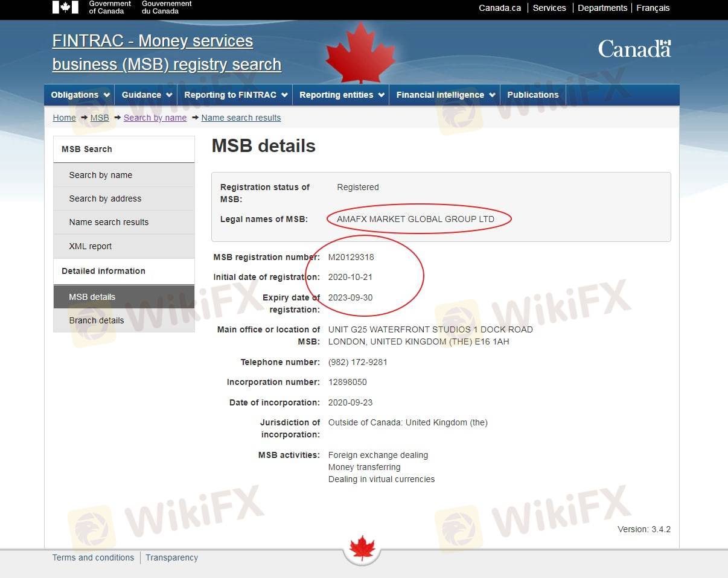The image size is (728, 578).
Task: Open the Reporting to FINTRAC menu
Action: [x=235, y=95]
